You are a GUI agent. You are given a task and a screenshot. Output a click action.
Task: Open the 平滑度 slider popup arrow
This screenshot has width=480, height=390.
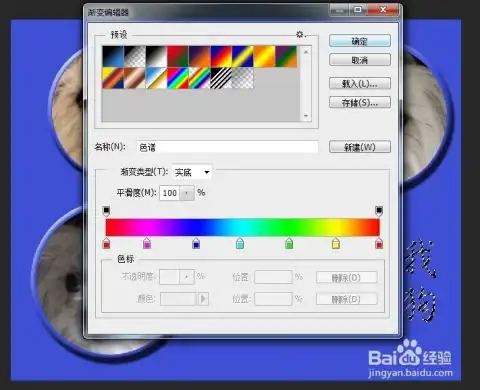coord(187,193)
